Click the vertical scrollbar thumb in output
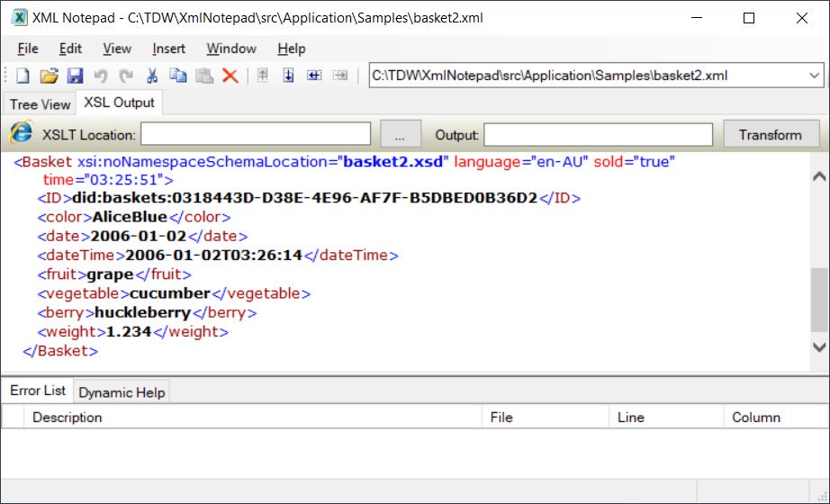 click(x=819, y=301)
